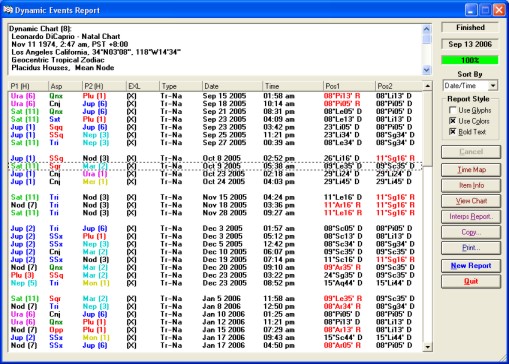Toggle the Use Glyphs checkbox

pyautogui.click(x=452, y=110)
